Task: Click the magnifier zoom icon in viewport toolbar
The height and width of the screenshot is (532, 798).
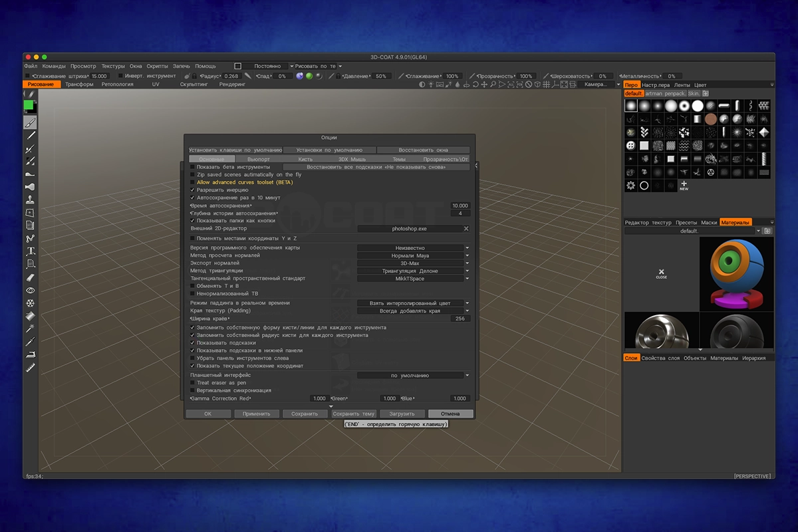Action: pyautogui.click(x=493, y=85)
